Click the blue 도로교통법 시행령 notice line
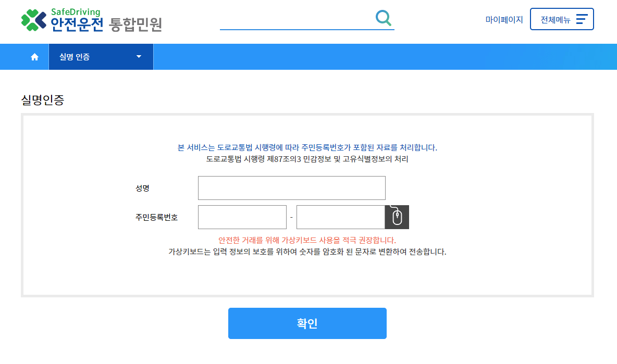The height and width of the screenshot is (364, 617). click(307, 147)
